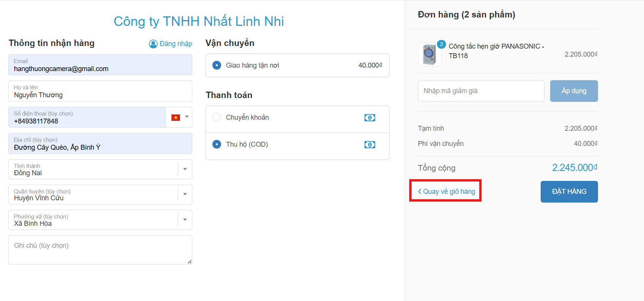Select Thu hộ (COD) payment method
Screen dimensions: 644x301
pyautogui.click(x=217, y=144)
